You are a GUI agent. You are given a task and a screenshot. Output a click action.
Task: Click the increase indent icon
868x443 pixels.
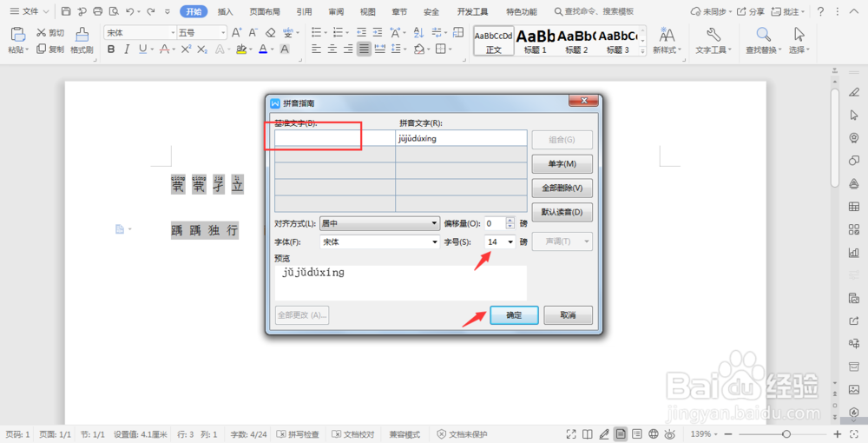pos(378,33)
